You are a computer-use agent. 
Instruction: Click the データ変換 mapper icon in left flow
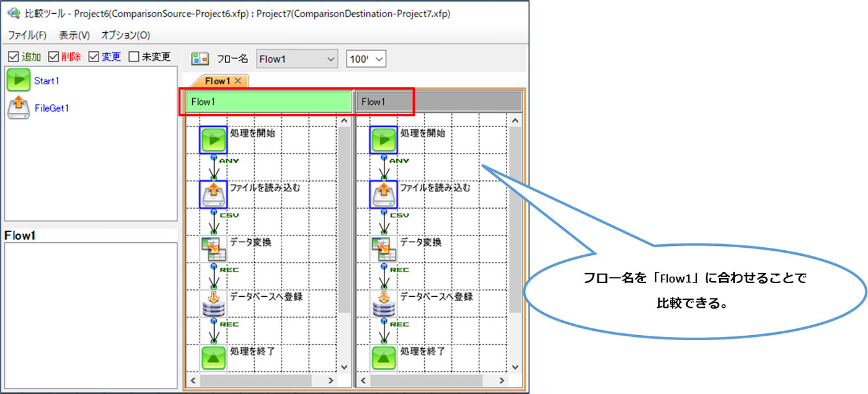213,248
